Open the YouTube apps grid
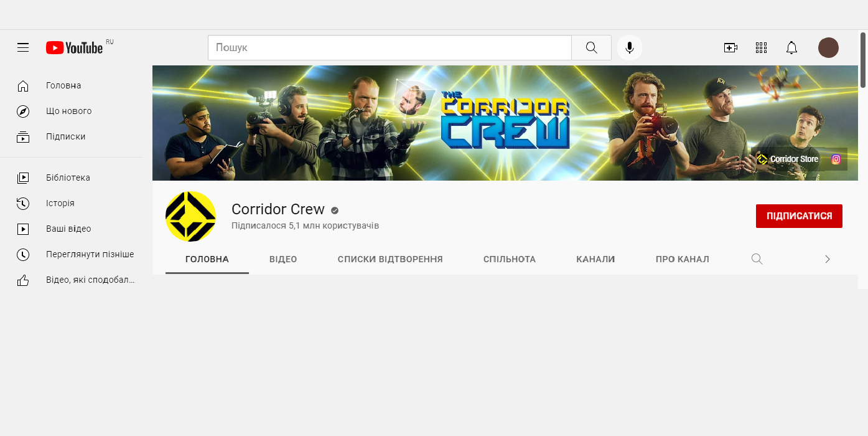 coord(761,47)
